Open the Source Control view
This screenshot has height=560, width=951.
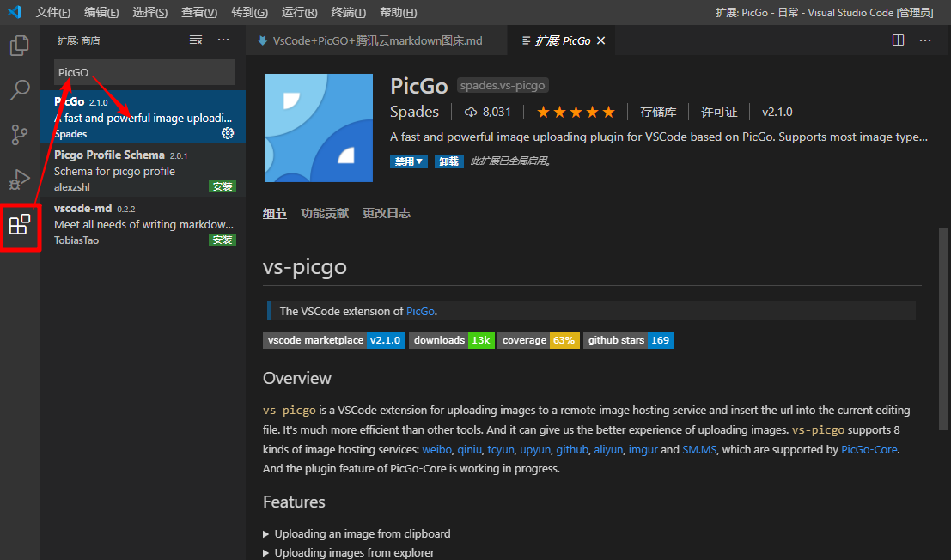[20, 135]
